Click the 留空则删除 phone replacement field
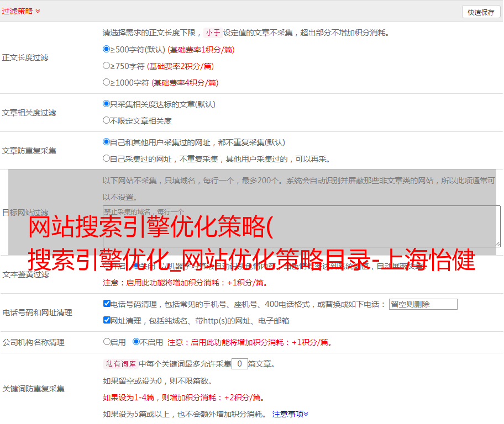504x424 pixels. (x=423, y=304)
